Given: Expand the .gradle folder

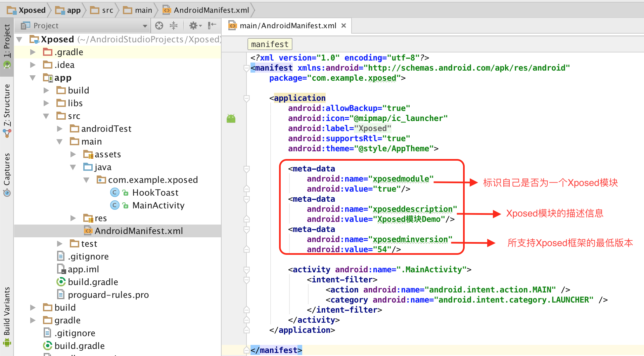Looking at the screenshot, I should click(x=33, y=52).
